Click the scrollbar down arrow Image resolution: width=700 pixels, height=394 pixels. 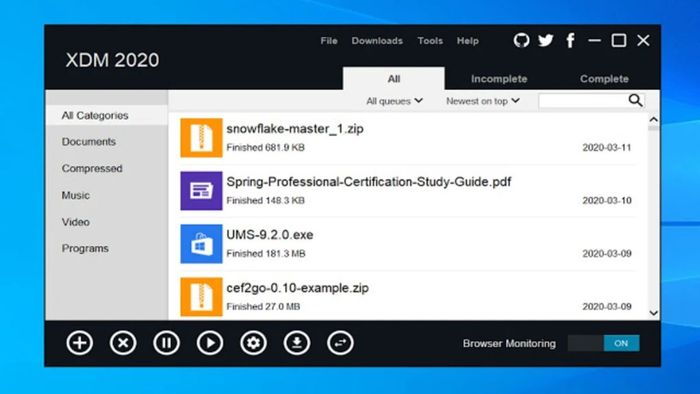tap(654, 313)
